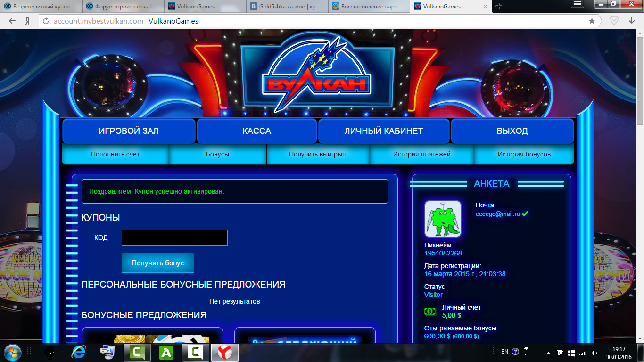Open the История бонусов submenu
The height and width of the screenshot is (362, 644).
pos(524,154)
